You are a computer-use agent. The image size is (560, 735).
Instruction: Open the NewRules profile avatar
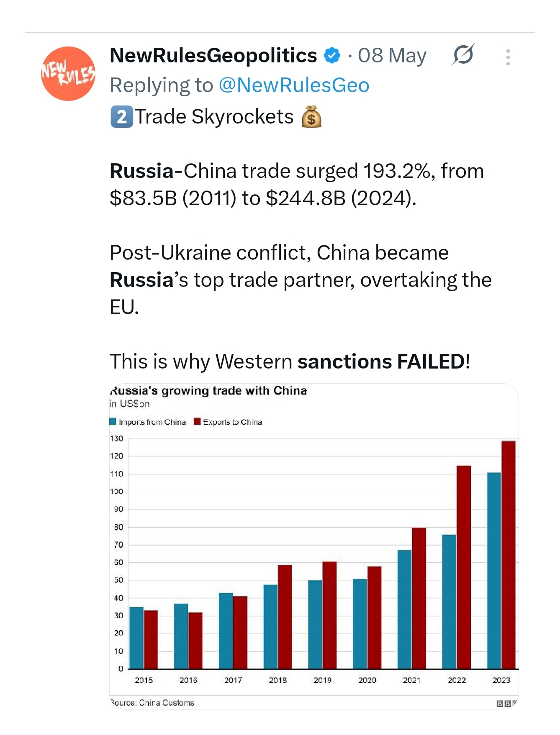click(68, 74)
